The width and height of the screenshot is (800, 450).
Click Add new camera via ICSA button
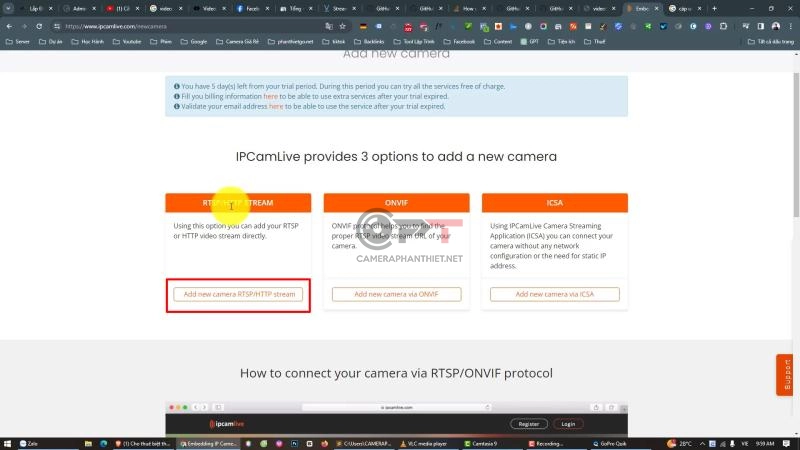[554, 295]
